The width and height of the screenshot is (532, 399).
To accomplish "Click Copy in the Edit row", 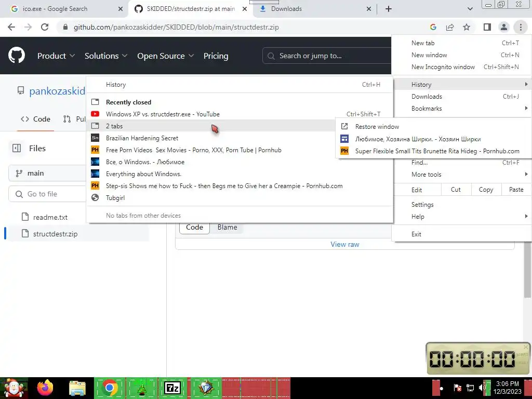I will coord(486,190).
